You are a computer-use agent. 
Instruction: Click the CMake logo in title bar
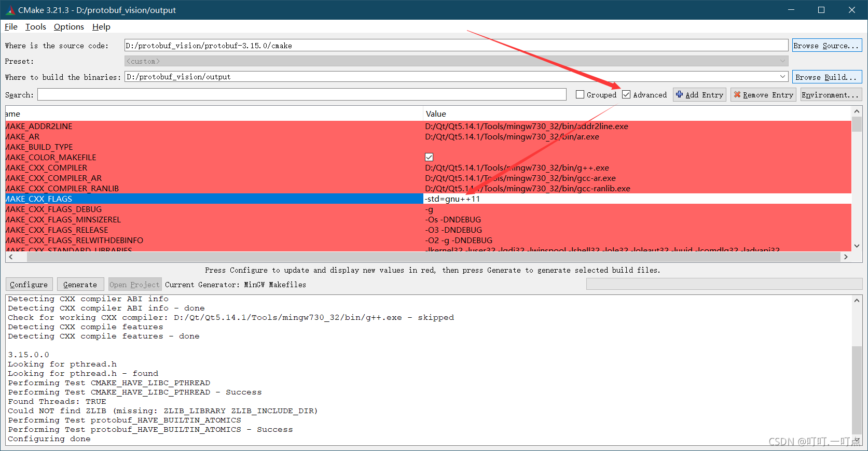pyautogui.click(x=10, y=10)
